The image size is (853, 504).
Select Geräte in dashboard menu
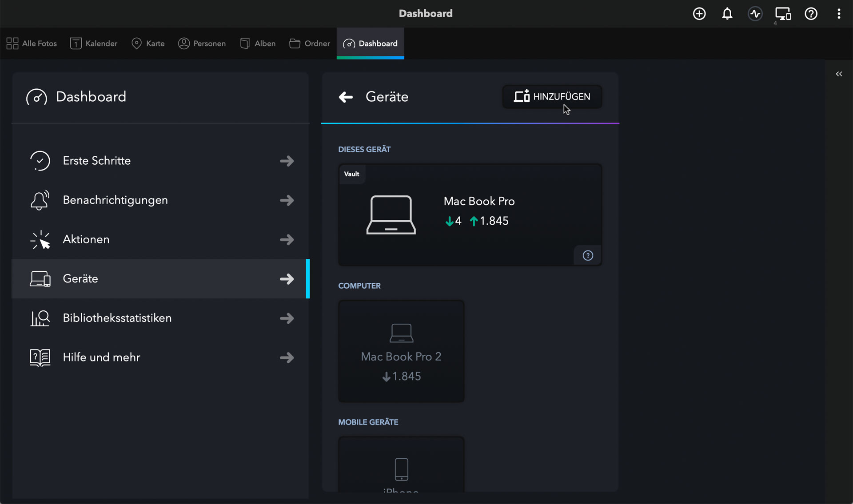[161, 279]
